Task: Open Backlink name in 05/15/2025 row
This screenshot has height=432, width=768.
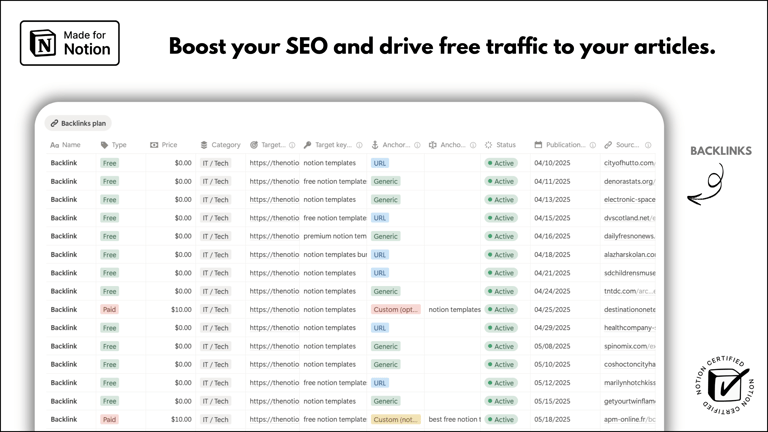Action: 64,401
